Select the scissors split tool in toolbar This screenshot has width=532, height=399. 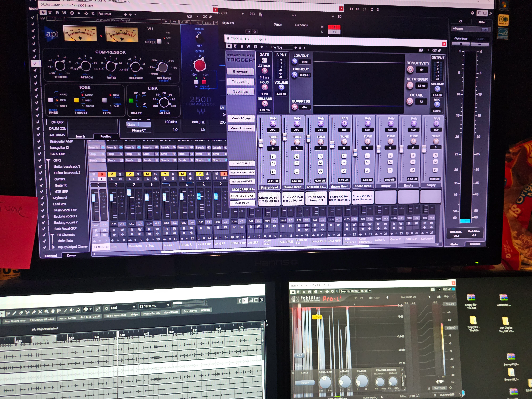(27, 312)
